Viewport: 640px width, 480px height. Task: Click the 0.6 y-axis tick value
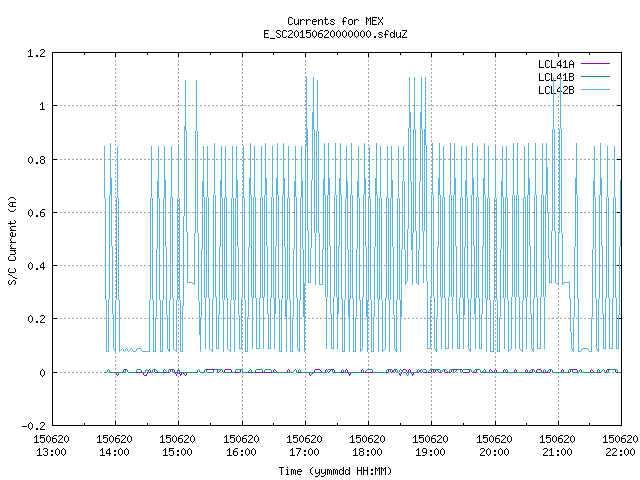(36, 213)
